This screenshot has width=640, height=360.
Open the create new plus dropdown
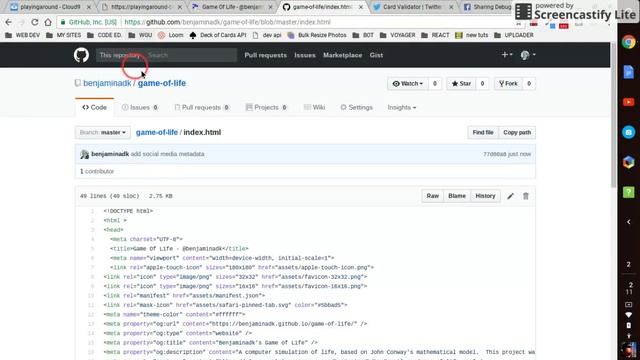(x=507, y=55)
